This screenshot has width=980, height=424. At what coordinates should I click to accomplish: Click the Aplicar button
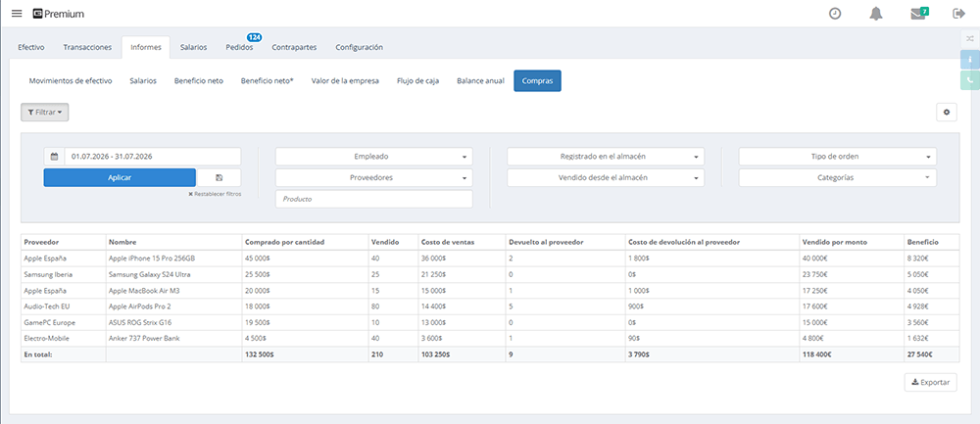tap(120, 177)
